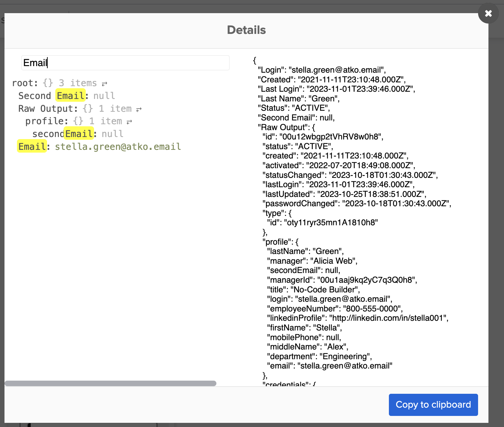Collapse the root tree node

click(24, 83)
